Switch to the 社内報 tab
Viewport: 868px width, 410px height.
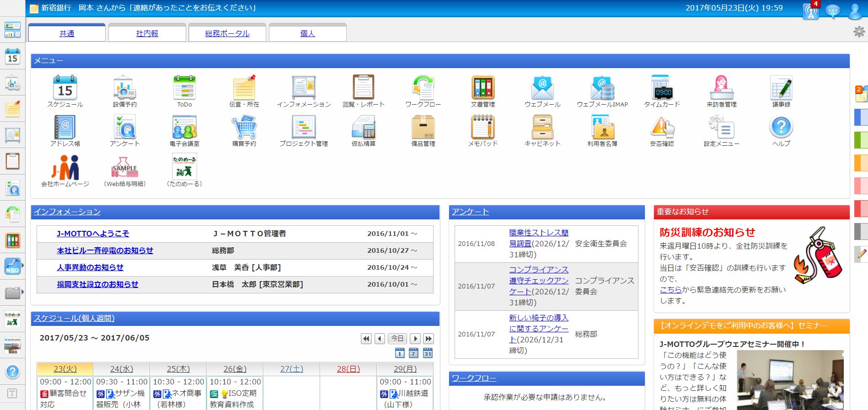[147, 33]
